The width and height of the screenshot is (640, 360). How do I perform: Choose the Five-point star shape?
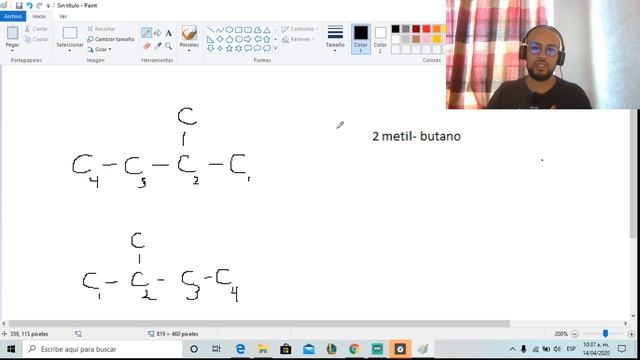click(x=229, y=49)
